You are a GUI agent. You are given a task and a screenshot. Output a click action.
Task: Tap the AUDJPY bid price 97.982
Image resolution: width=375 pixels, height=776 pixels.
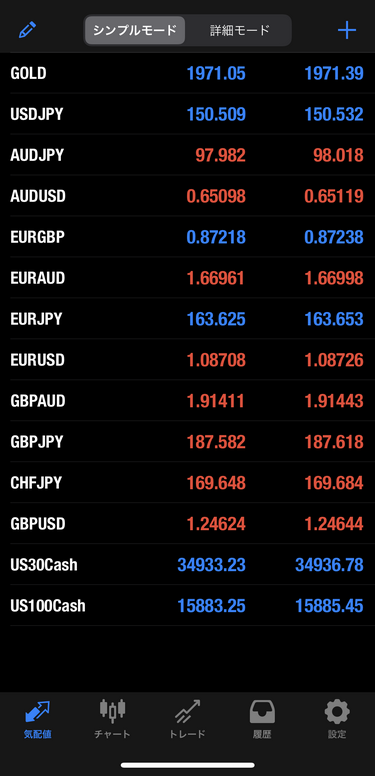(220, 155)
